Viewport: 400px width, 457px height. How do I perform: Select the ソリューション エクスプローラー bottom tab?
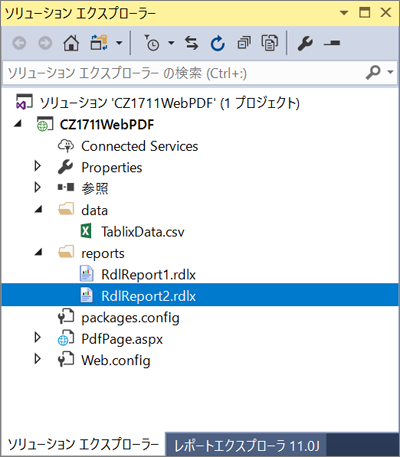83,444
